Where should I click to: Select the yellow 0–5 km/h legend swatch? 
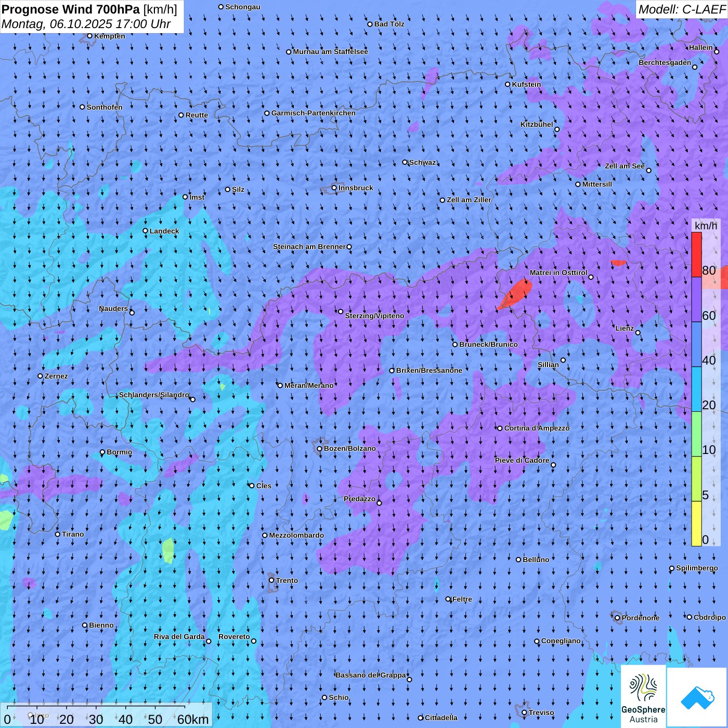(x=696, y=524)
